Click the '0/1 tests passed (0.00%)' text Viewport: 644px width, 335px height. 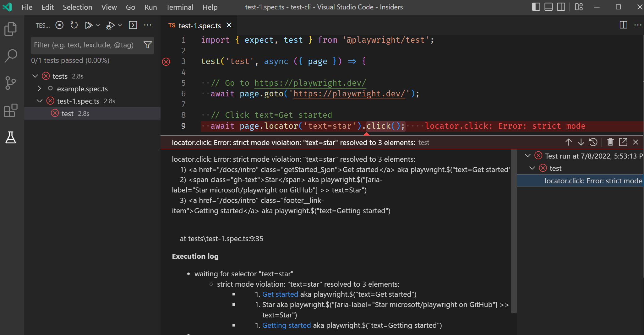click(70, 61)
